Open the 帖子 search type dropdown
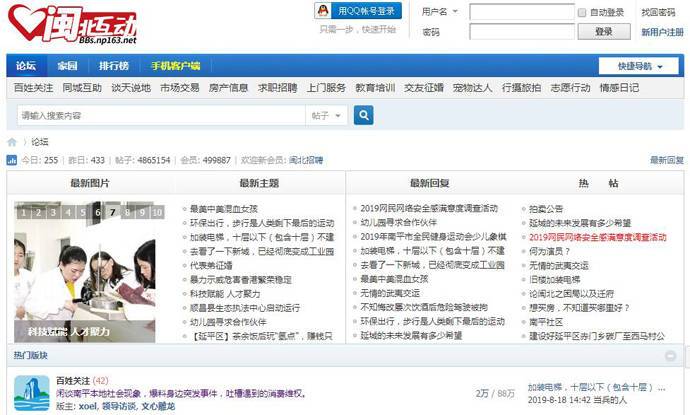The width and height of the screenshot is (690, 415). tap(327, 116)
